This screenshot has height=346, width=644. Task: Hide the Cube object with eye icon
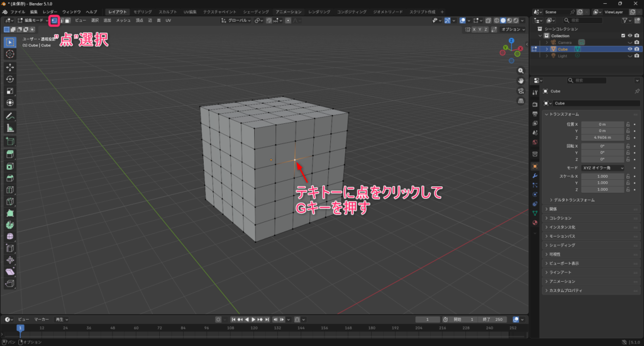click(x=630, y=48)
